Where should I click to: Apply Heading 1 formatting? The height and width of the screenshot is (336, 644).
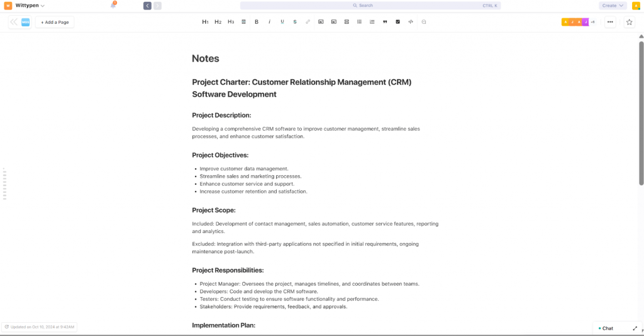click(x=206, y=22)
